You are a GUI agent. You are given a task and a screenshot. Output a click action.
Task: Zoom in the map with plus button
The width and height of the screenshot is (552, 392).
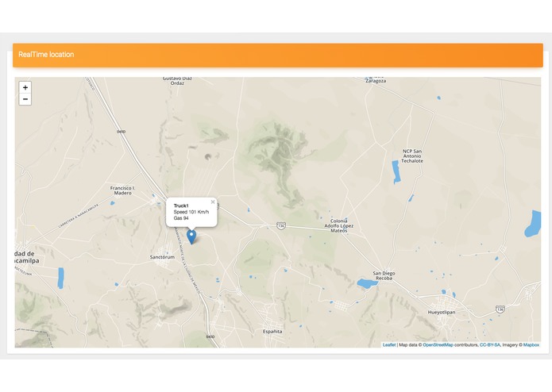click(25, 87)
